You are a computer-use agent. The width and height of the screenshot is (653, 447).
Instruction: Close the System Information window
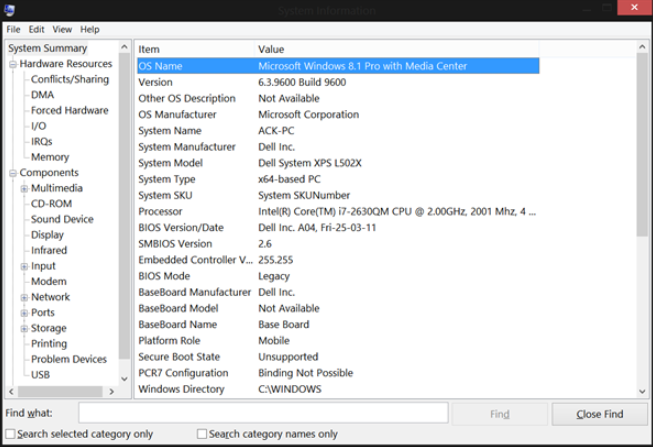(x=634, y=7)
